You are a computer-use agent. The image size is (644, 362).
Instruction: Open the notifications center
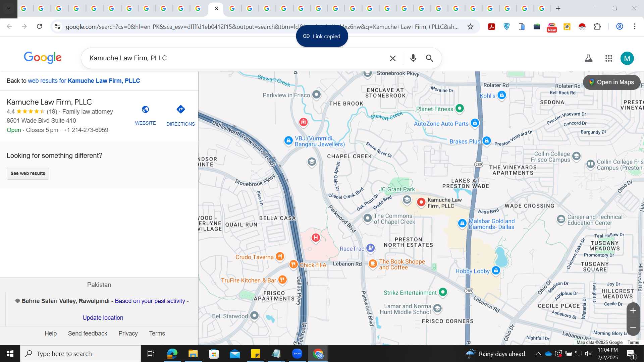631,354
